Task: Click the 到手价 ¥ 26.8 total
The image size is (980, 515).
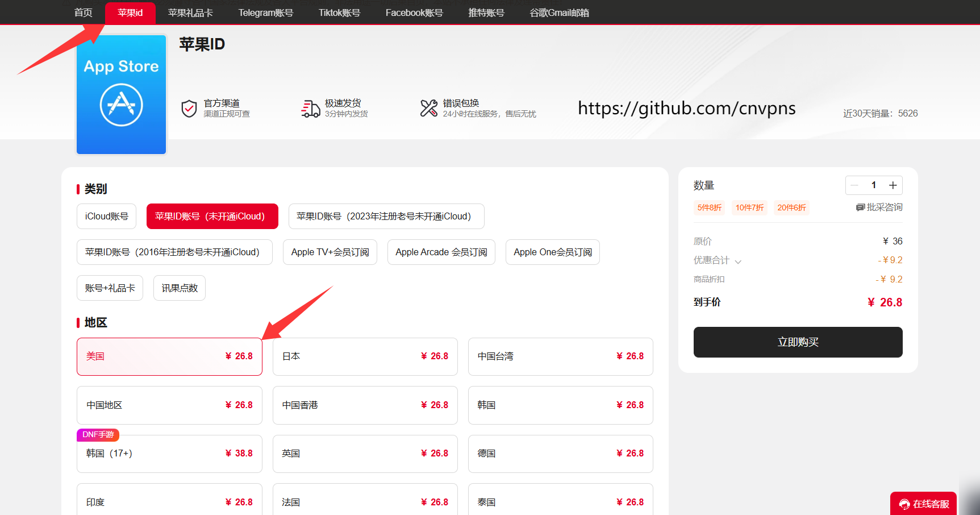Action: (x=798, y=302)
